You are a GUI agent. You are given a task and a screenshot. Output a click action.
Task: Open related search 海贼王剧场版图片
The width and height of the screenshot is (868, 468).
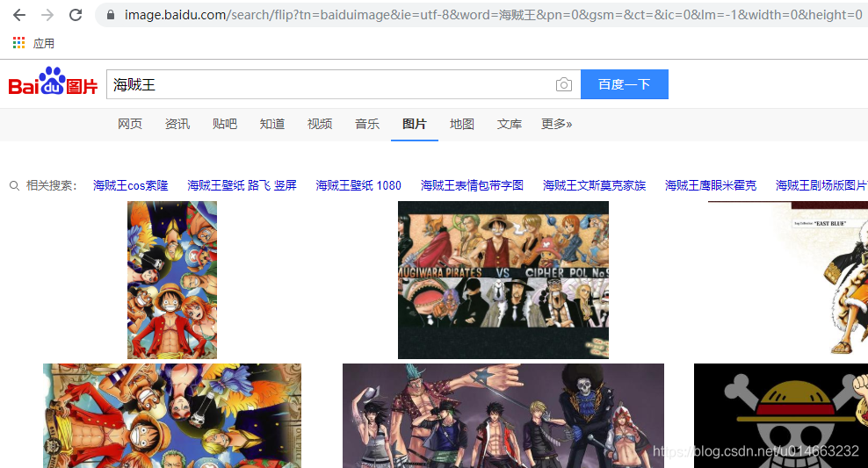(x=821, y=185)
